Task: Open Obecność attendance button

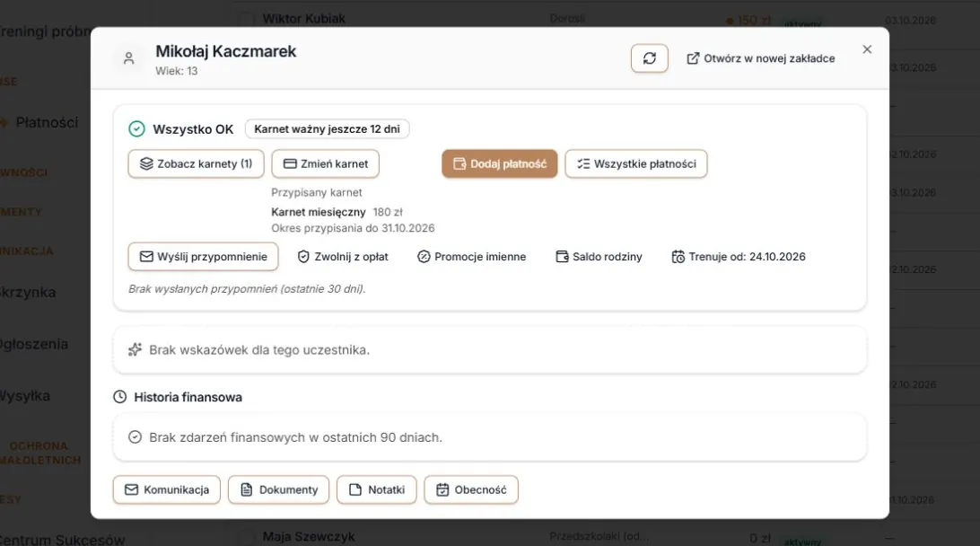Action: pos(471,489)
